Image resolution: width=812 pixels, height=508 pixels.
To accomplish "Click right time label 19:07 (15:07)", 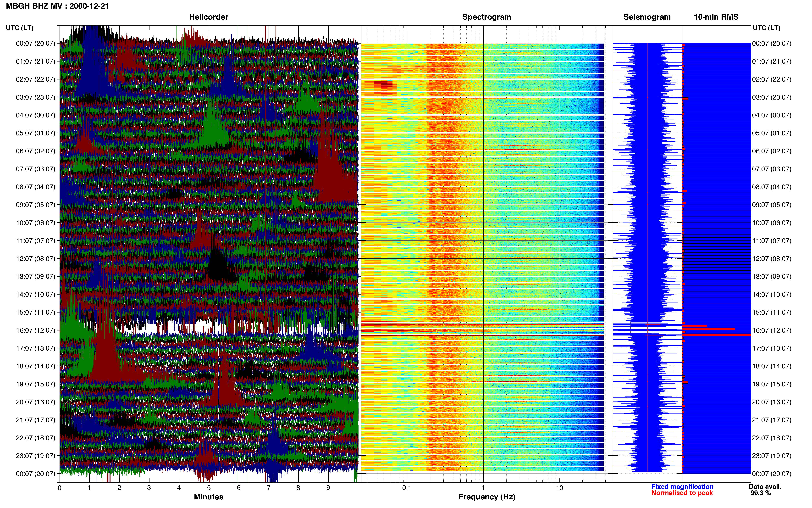I will (772, 384).
